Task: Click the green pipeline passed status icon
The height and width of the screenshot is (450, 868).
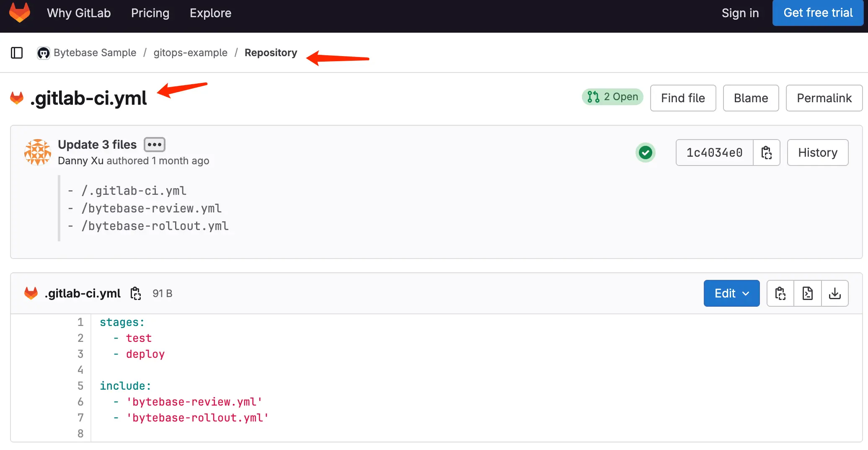Action: tap(646, 153)
